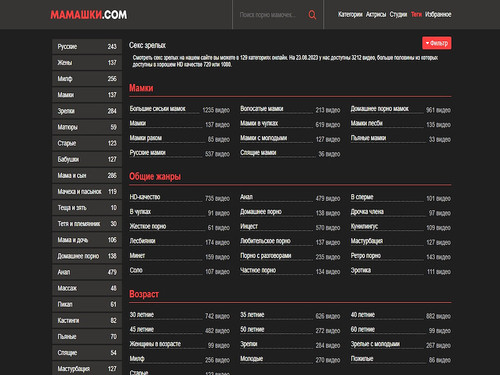Open the 60 летние age tag

(363, 329)
